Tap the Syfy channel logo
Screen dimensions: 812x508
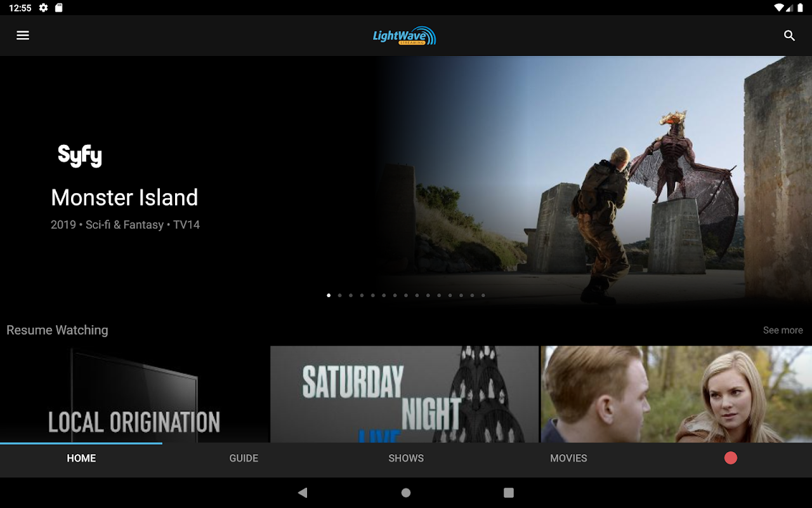pyautogui.click(x=80, y=156)
